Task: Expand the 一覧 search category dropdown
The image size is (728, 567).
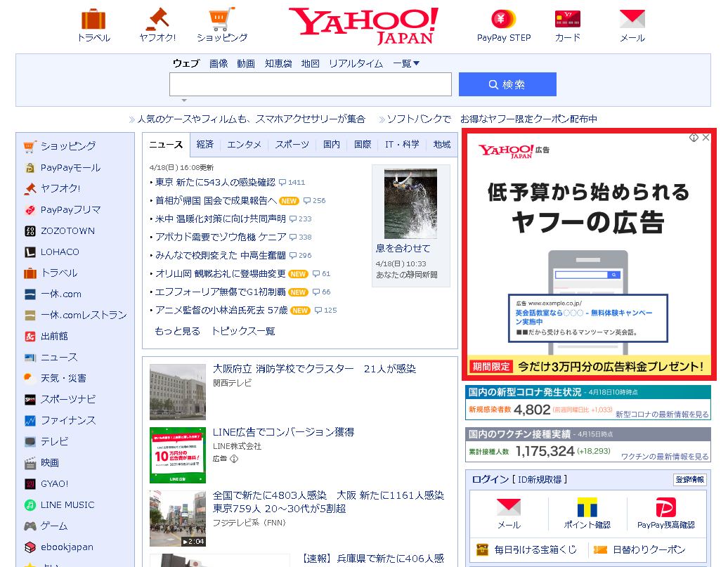Action: tap(406, 64)
